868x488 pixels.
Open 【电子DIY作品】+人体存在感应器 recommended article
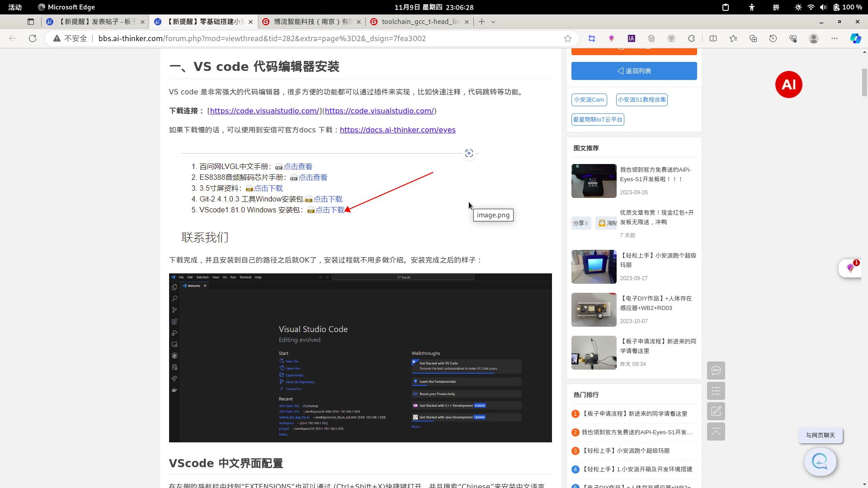click(656, 303)
